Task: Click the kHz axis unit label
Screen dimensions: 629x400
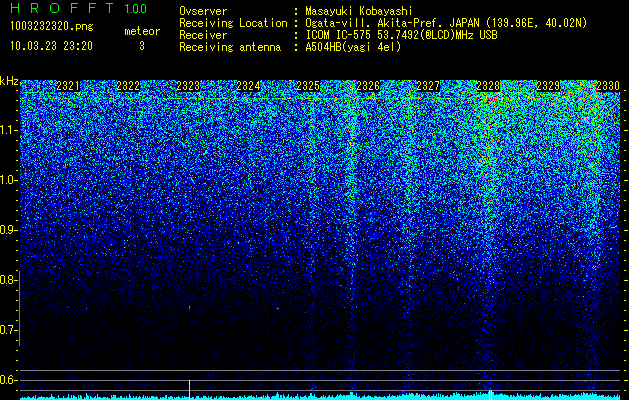Action: point(9,81)
